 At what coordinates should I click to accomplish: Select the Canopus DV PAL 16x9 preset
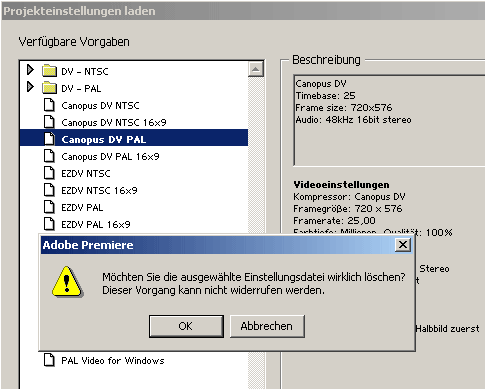click(110, 157)
